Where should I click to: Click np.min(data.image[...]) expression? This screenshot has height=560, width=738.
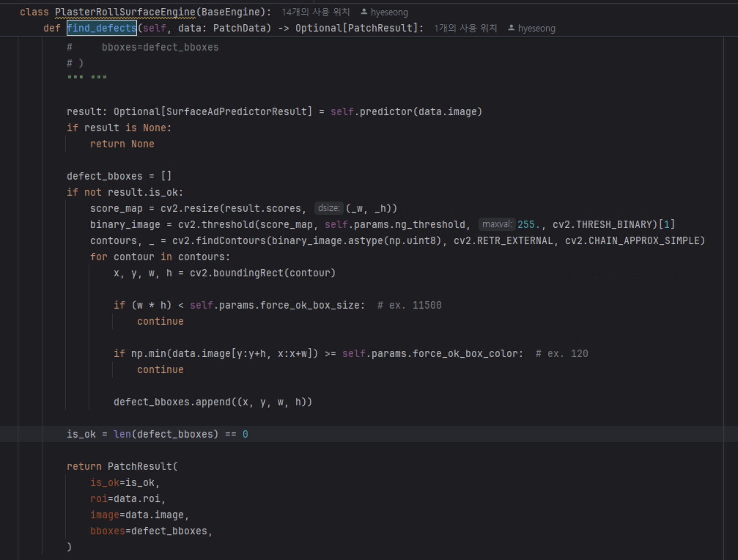tap(225, 354)
